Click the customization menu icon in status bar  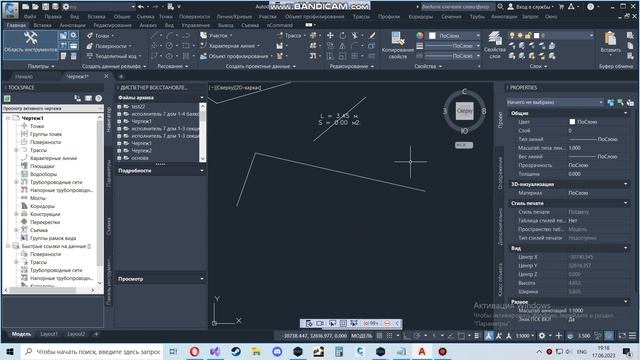[x=632, y=336]
